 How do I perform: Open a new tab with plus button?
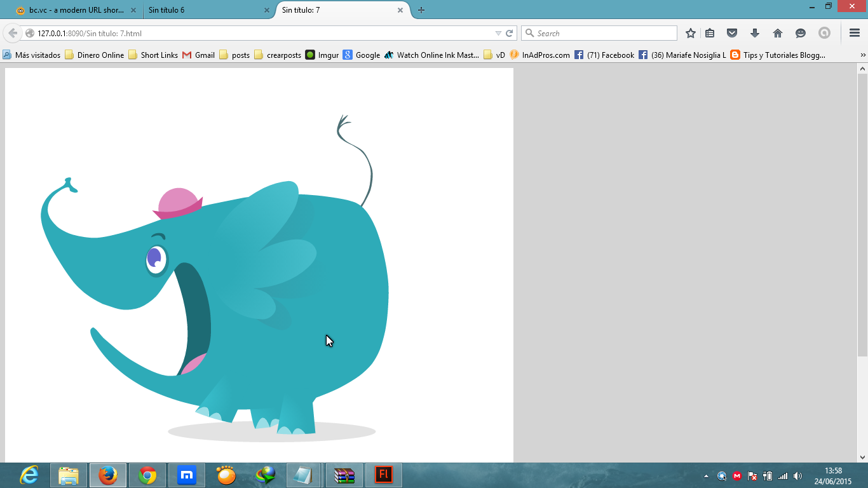click(421, 10)
